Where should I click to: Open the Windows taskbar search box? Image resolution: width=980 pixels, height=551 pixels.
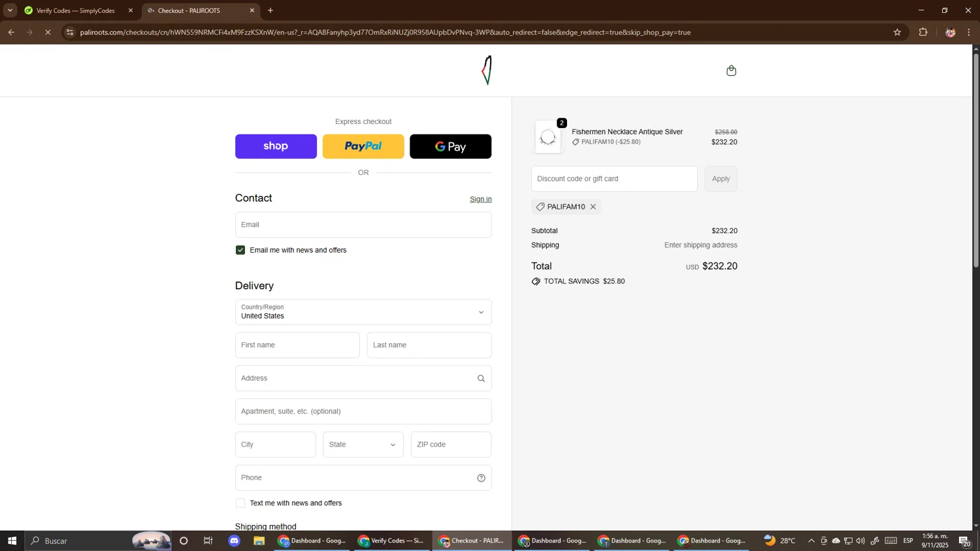[x=98, y=541]
